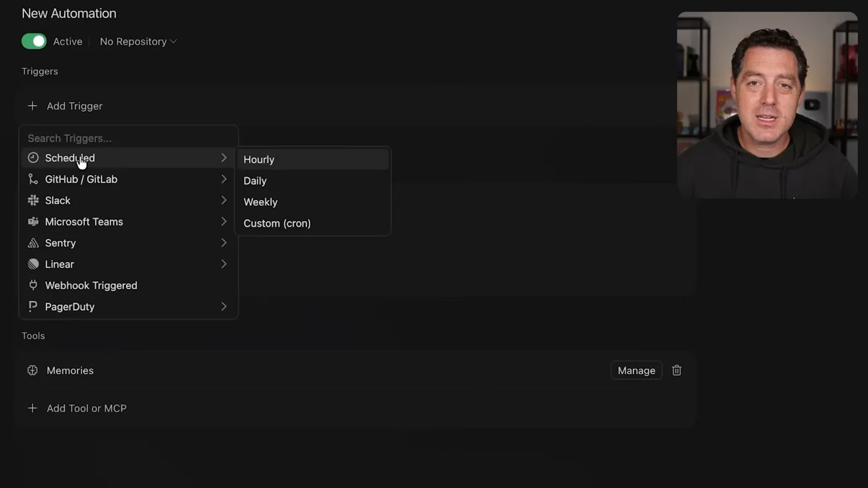
Task: Expand the PagerDuty submenu chevron
Action: point(224,306)
